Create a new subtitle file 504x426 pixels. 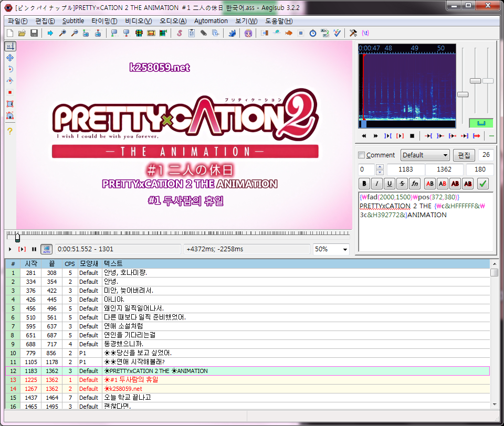pyautogui.click(x=10, y=33)
